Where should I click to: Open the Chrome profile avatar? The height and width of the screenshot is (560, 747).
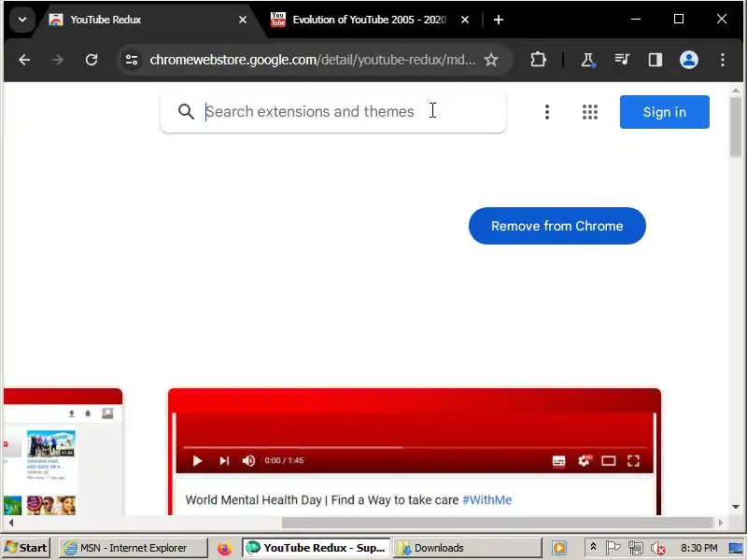tap(689, 60)
